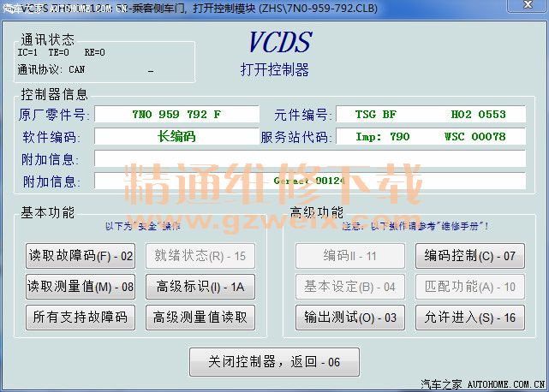Click the 服务站代码 label
The height and width of the screenshot is (392, 549).
pos(295,137)
